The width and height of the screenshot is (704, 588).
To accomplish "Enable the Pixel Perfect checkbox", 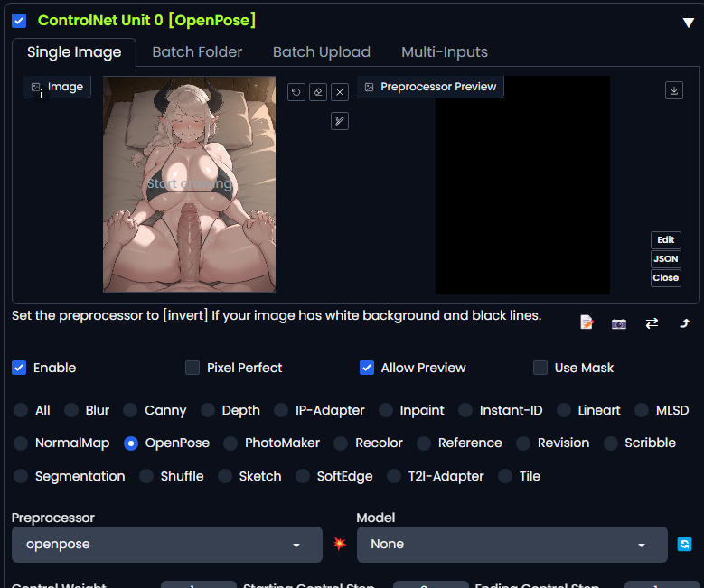I will [192, 368].
